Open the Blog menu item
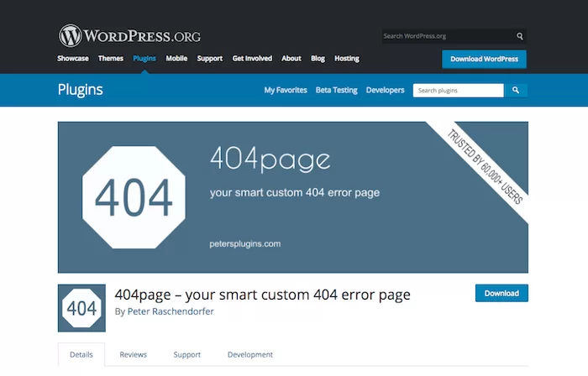This screenshot has height=376, width=588. point(318,59)
